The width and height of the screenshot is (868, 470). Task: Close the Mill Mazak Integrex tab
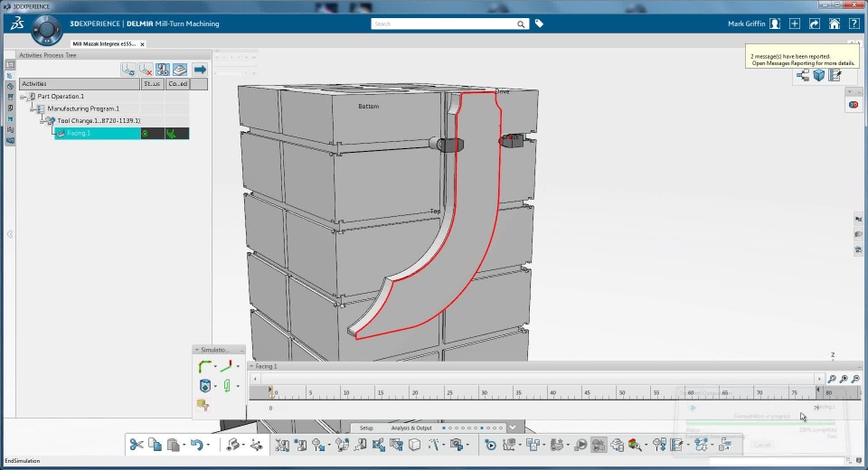click(x=142, y=43)
